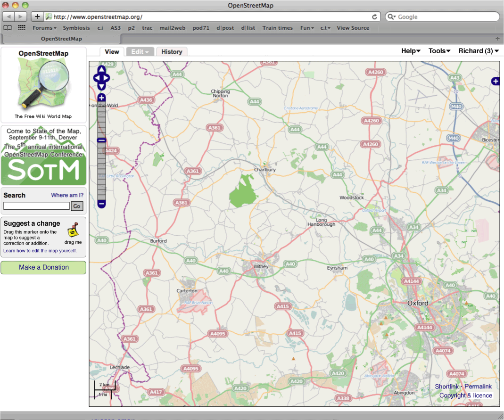Click the Burford town label

click(x=158, y=241)
